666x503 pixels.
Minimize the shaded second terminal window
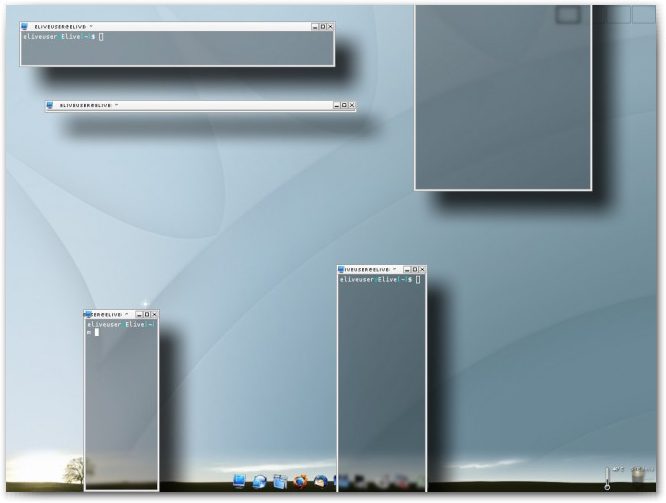335,105
